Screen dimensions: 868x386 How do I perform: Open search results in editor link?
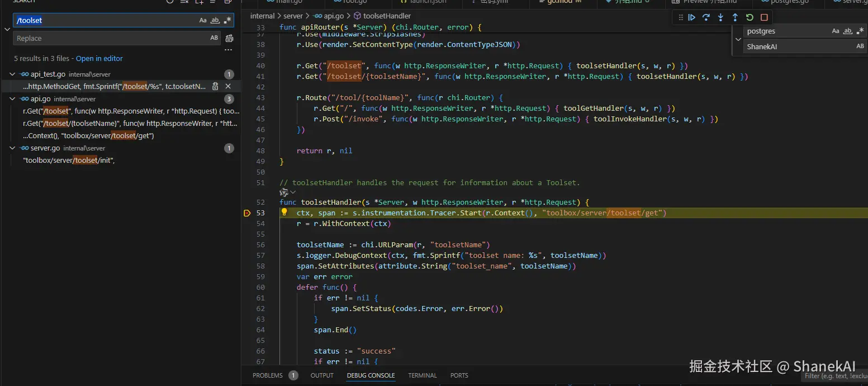(x=99, y=58)
